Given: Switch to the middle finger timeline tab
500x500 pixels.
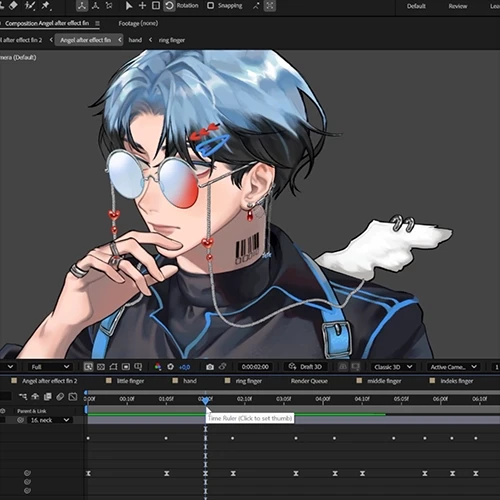Looking at the screenshot, I should (x=384, y=381).
